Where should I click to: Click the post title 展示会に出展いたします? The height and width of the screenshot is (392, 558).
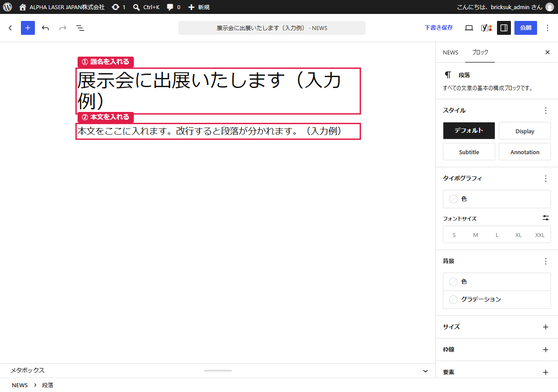218,91
